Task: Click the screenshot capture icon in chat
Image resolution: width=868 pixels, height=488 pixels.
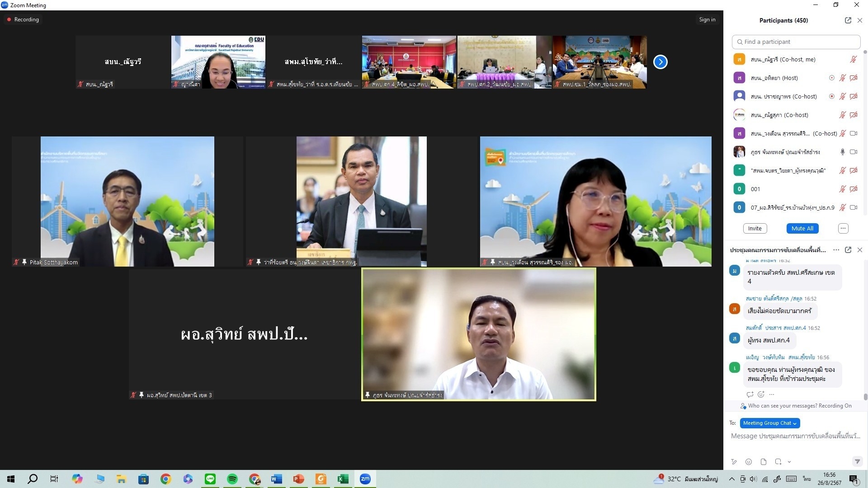Action: [x=778, y=462]
